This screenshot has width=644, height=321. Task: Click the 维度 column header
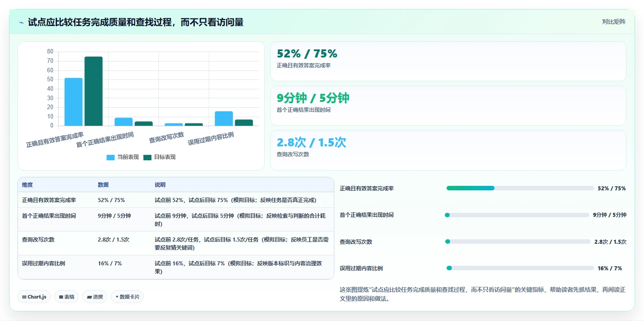point(27,185)
